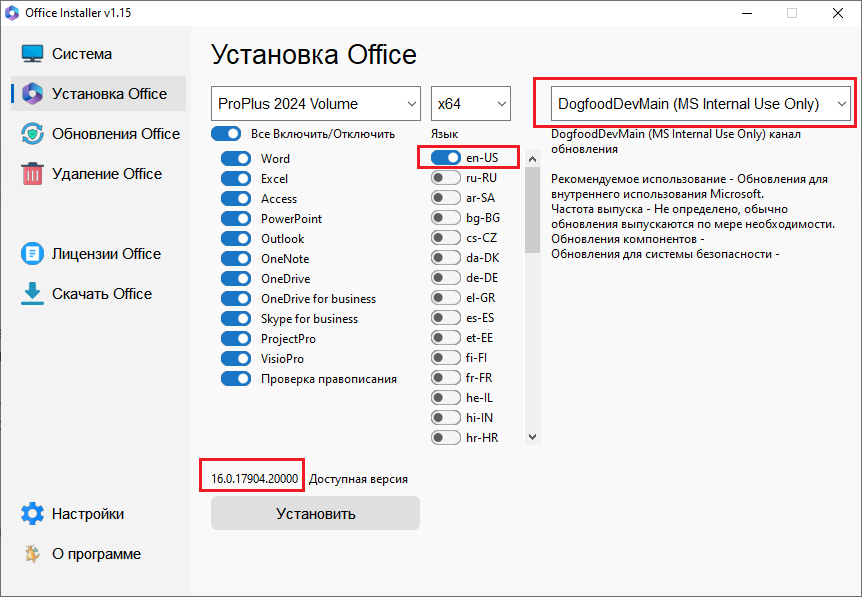Open the x64 architecture dropdown
This screenshot has width=862, height=597.
point(471,103)
